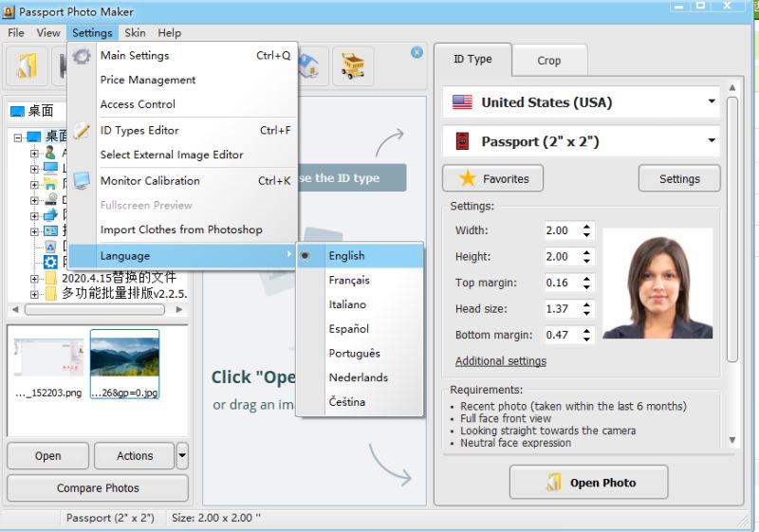Choose Import Clothes from Photoshop
The width and height of the screenshot is (759, 532).
click(182, 229)
